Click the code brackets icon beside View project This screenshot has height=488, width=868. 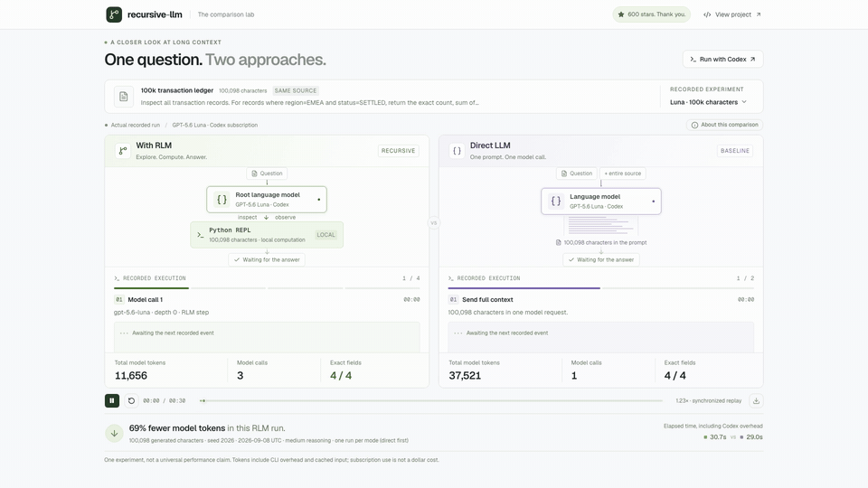point(707,15)
